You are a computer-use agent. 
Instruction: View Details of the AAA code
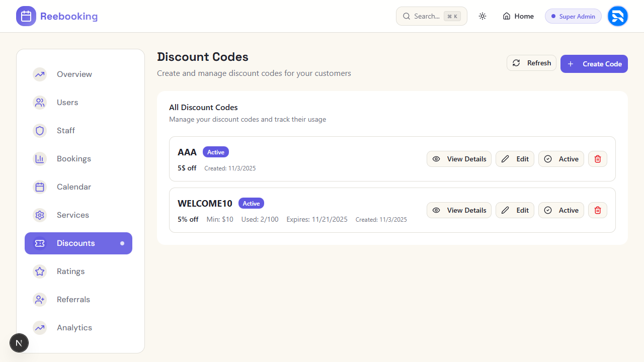459,159
